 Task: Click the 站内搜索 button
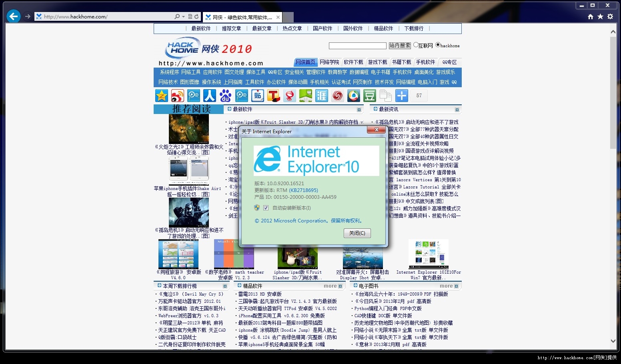(x=400, y=46)
